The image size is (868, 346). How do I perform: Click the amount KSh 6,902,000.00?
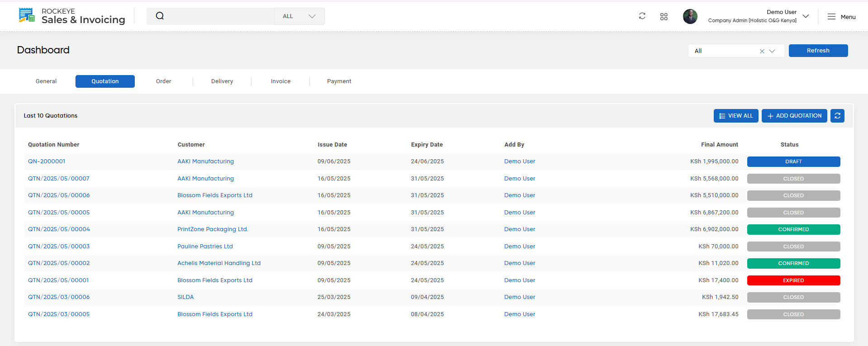tap(714, 229)
